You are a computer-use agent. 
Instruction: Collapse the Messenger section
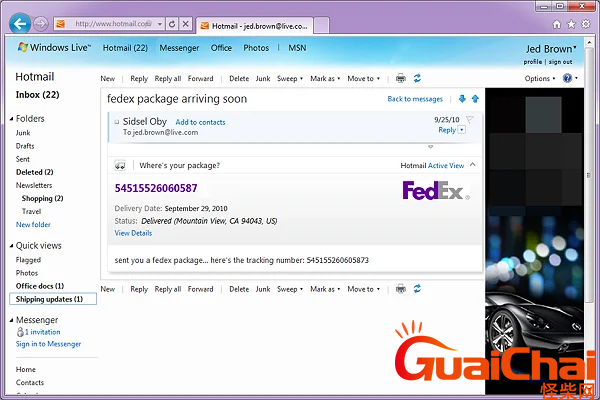pyautogui.click(x=11, y=320)
